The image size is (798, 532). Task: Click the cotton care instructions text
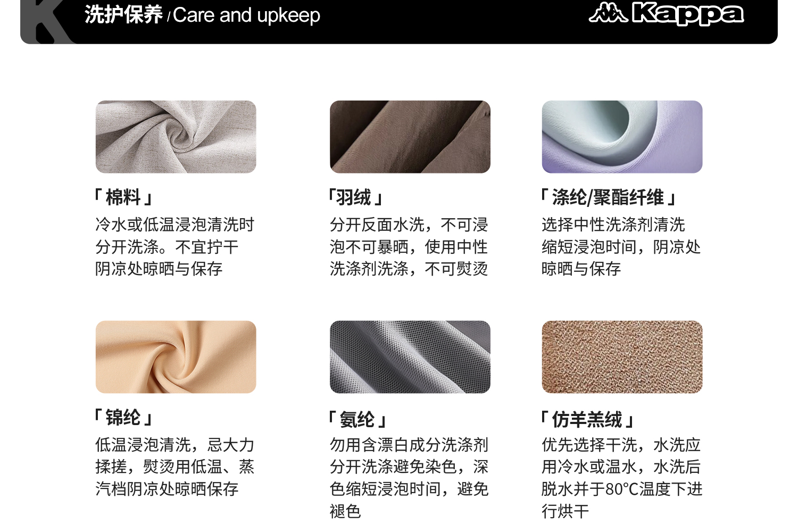174,247
